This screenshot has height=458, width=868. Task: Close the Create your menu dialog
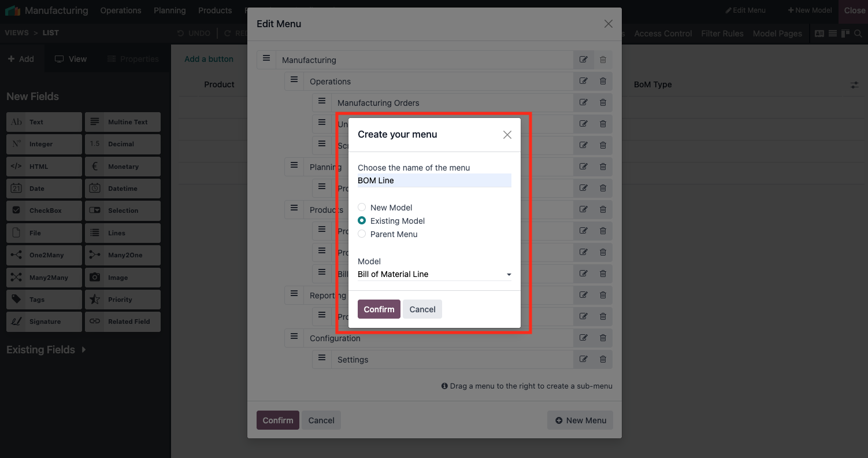pos(507,135)
